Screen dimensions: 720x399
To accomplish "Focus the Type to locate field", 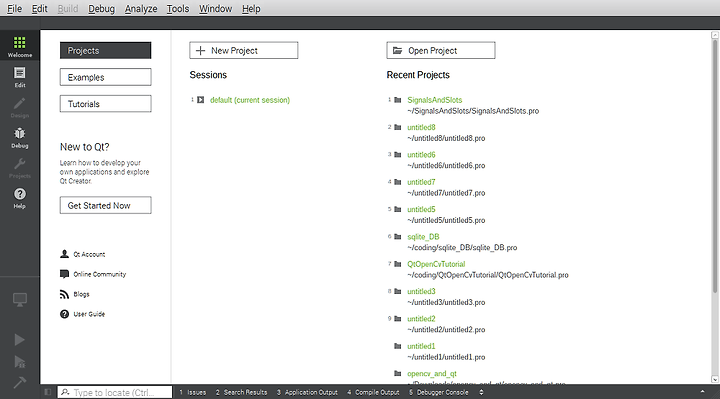I will (x=115, y=392).
